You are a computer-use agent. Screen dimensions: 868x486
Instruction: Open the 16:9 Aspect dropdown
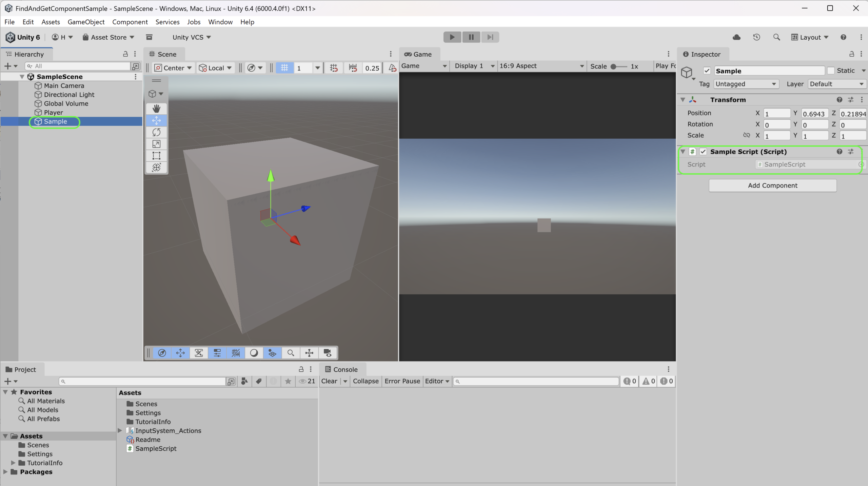tap(541, 66)
